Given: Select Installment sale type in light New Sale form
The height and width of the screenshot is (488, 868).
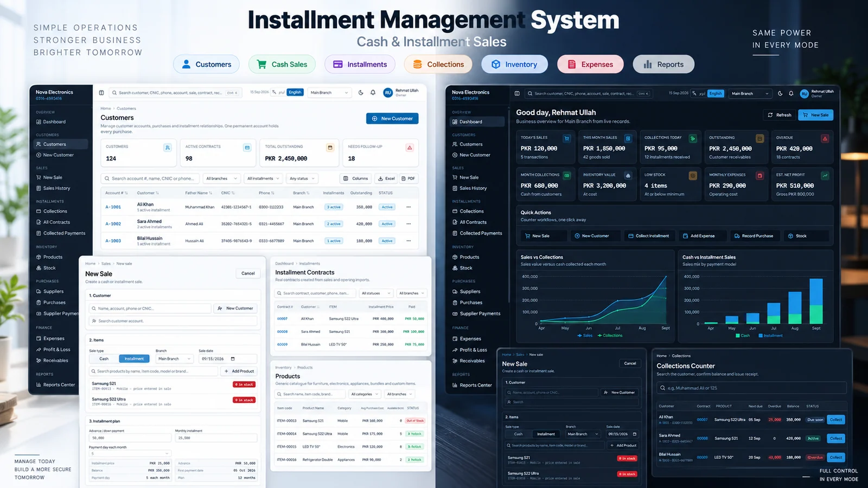Looking at the screenshot, I should 134,358.
